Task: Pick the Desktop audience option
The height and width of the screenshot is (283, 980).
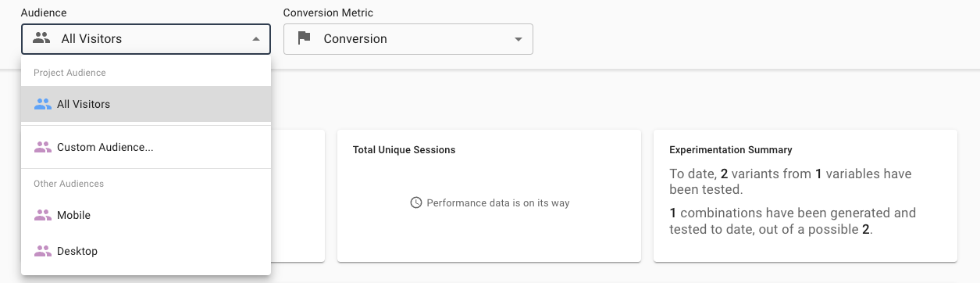Action: [x=146, y=251]
